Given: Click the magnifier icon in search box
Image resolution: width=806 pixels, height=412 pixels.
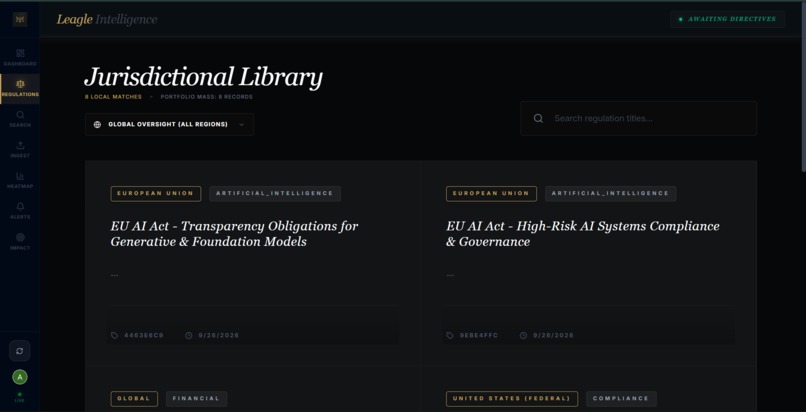Looking at the screenshot, I should 538,118.
